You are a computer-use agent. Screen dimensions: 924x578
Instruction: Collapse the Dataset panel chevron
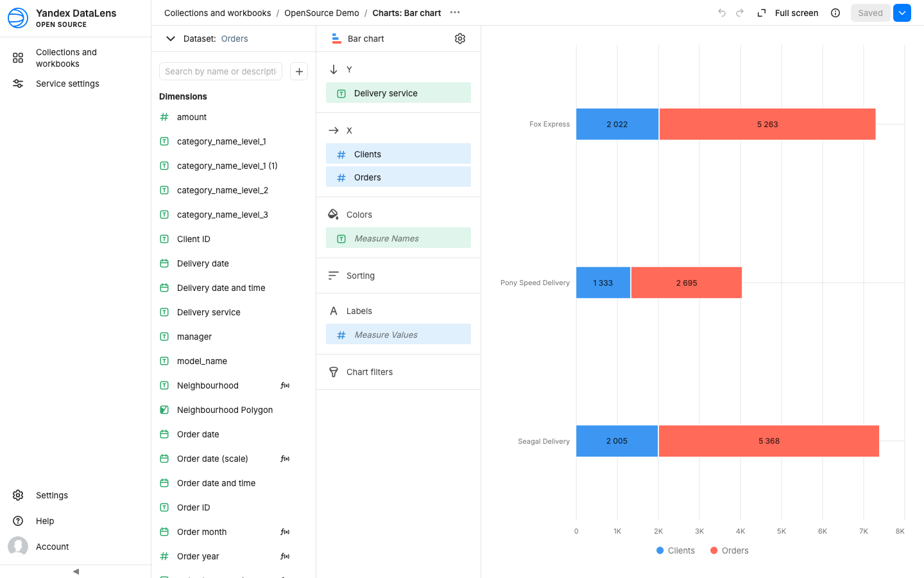click(171, 39)
